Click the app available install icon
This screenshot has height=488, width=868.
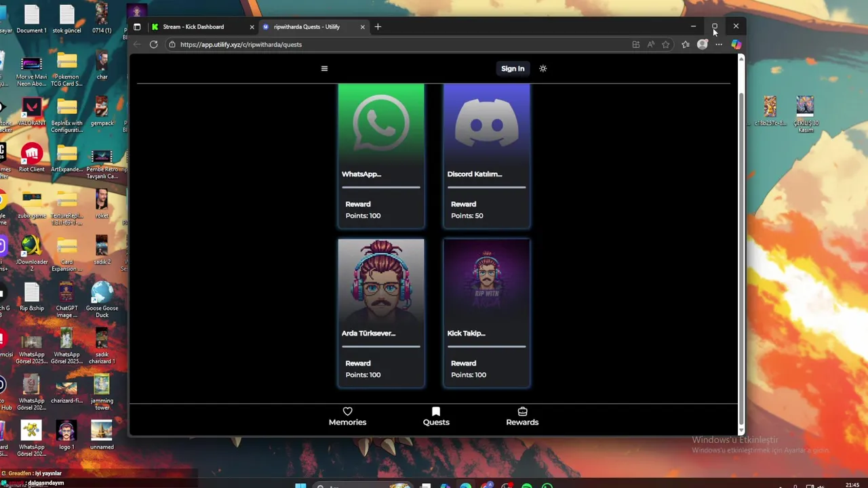click(x=635, y=45)
